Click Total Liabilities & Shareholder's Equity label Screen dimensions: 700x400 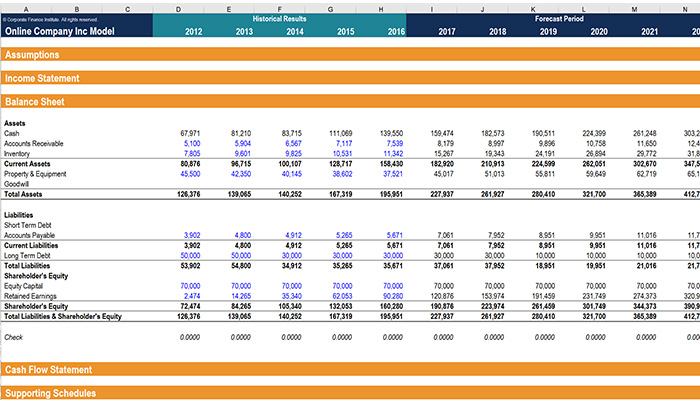[x=63, y=317]
